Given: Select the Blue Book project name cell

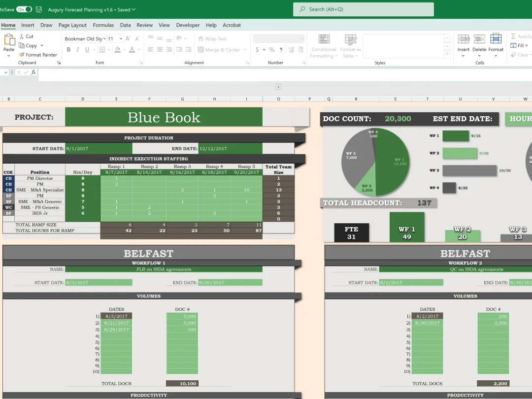Looking at the screenshot, I should (164, 117).
